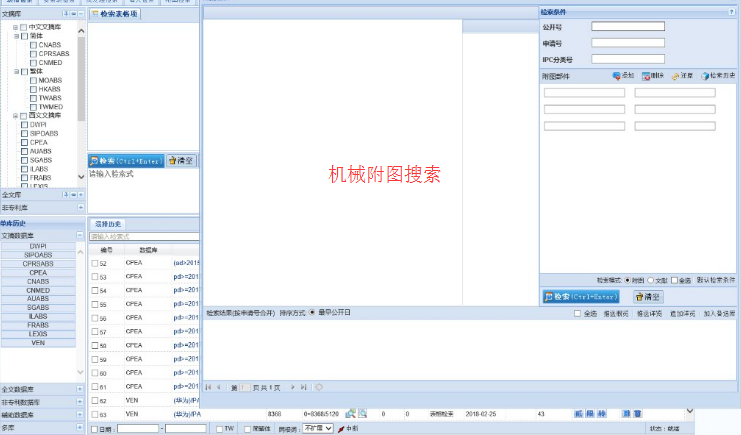
Task: Check the CNABS database checkbox
Action: pyautogui.click(x=35, y=45)
